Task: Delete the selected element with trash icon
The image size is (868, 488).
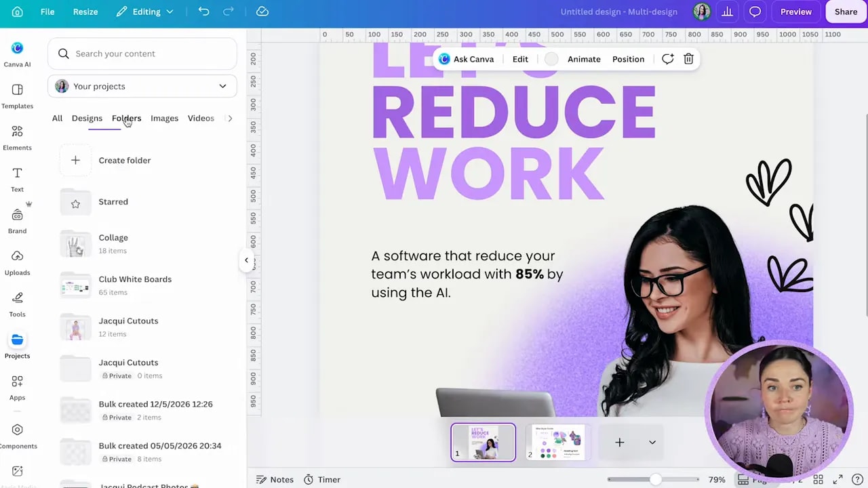Action: tap(688, 59)
